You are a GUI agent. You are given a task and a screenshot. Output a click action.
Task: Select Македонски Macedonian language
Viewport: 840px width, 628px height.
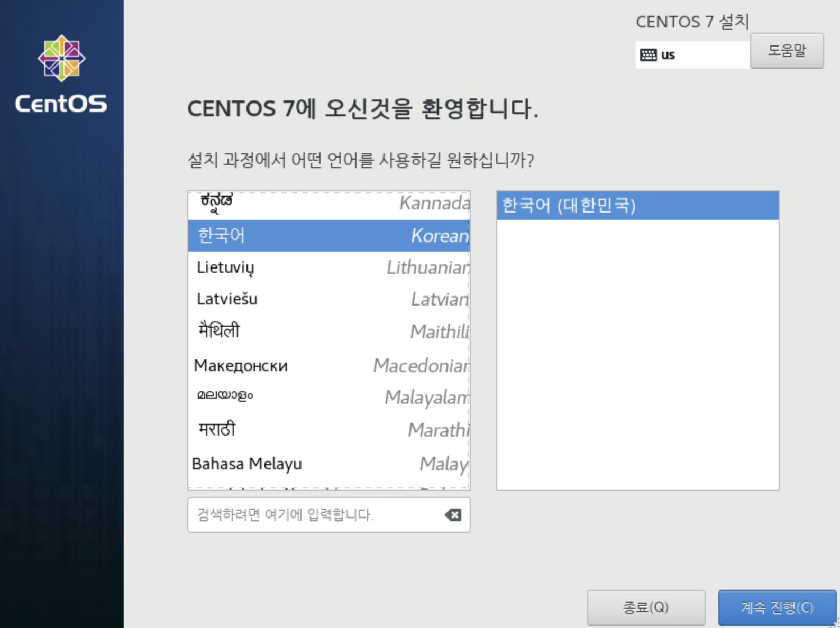click(x=328, y=365)
